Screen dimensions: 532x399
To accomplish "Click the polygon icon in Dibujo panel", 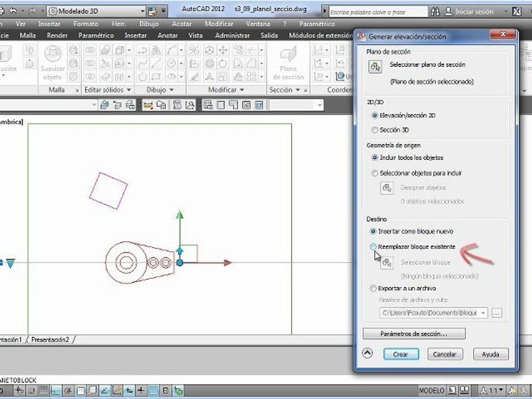I will point(142,76).
